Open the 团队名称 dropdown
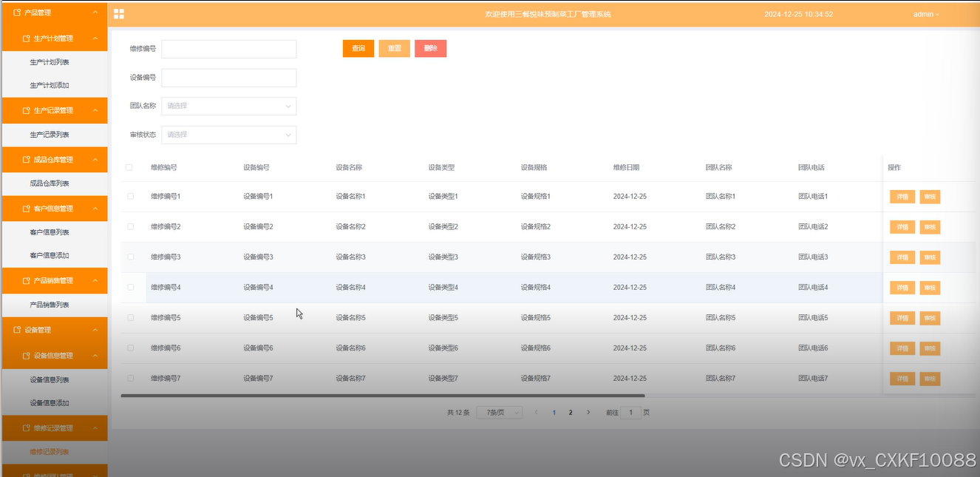The height and width of the screenshot is (477, 980). pos(229,106)
